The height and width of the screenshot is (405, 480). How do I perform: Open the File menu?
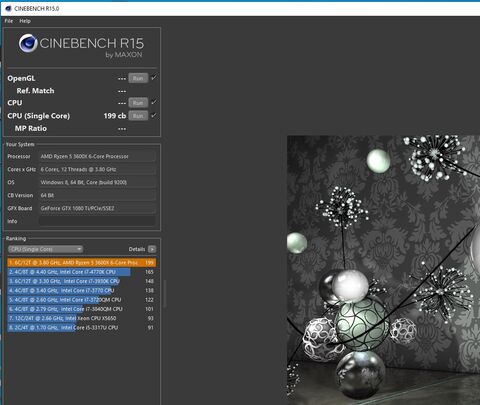coord(9,21)
